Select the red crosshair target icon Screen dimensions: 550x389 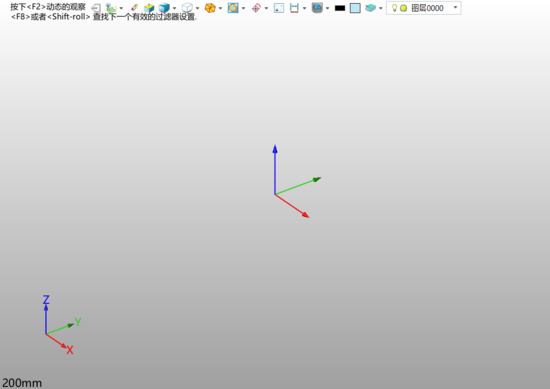tap(256, 8)
